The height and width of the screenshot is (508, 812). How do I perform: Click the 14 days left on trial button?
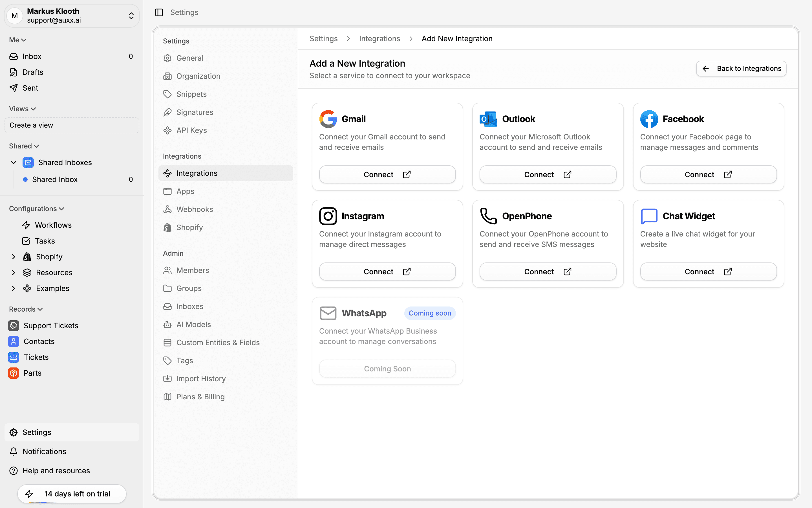click(x=72, y=494)
